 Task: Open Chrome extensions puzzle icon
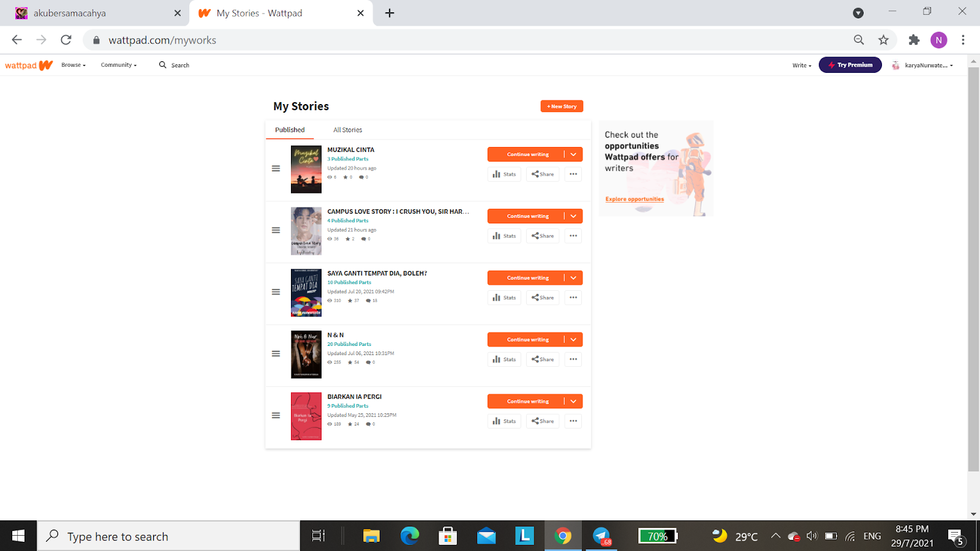point(914,40)
